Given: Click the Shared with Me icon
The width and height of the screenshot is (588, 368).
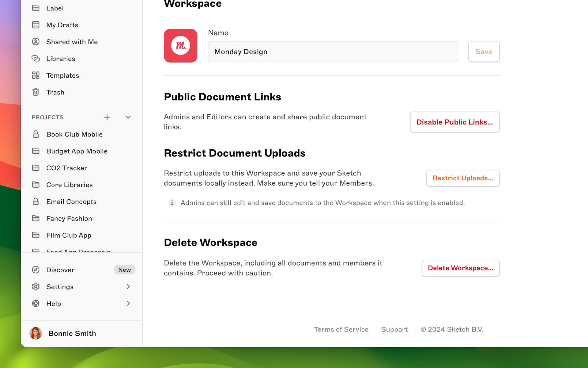Looking at the screenshot, I should pos(36,41).
